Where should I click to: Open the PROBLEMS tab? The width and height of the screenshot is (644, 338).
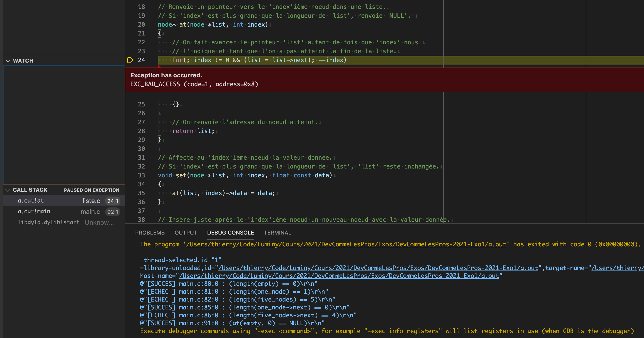(x=150, y=232)
